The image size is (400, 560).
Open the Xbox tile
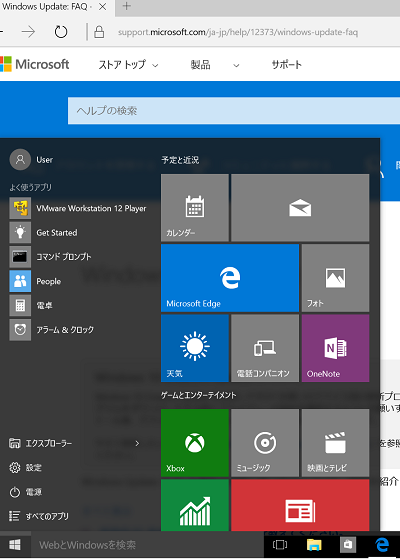195,443
